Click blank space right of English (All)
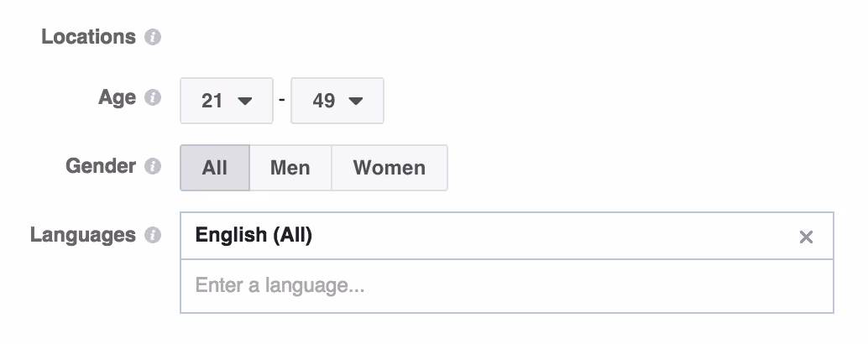The width and height of the screenshot is (868, 344). pyautogui.click(x=553, y=236)
